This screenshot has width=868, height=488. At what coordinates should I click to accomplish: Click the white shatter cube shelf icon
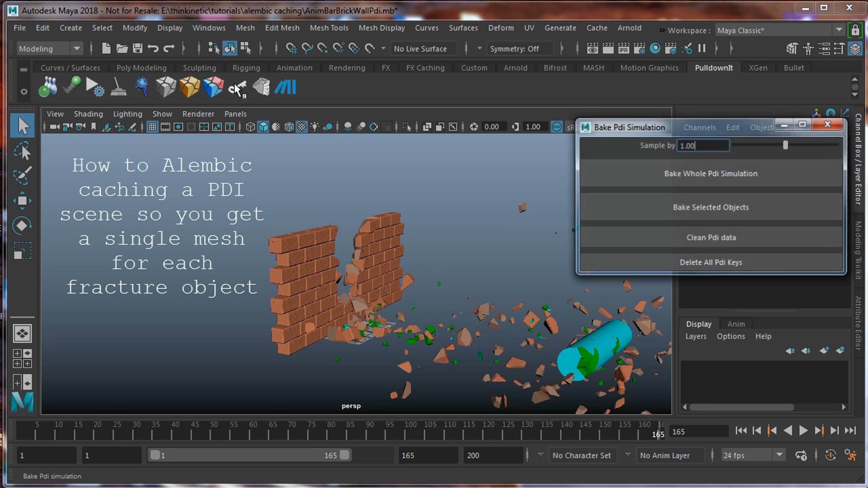tap(166, 87)
